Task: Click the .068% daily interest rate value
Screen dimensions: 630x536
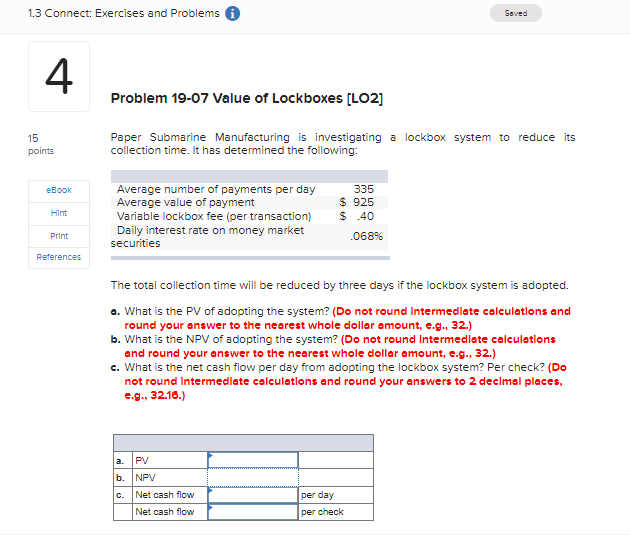Action: 366,236
